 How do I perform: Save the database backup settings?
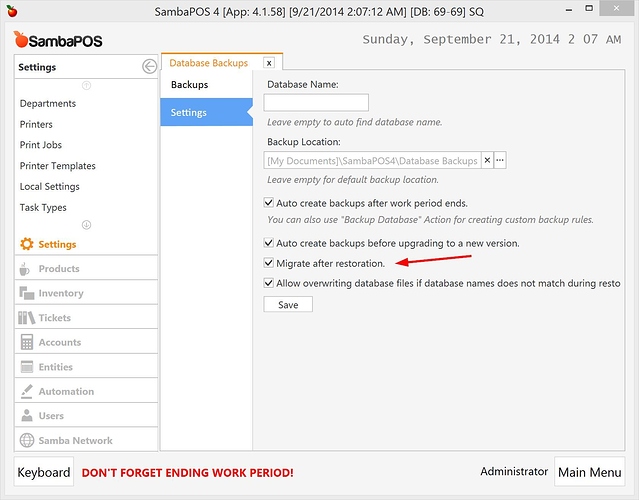[288, 304]
